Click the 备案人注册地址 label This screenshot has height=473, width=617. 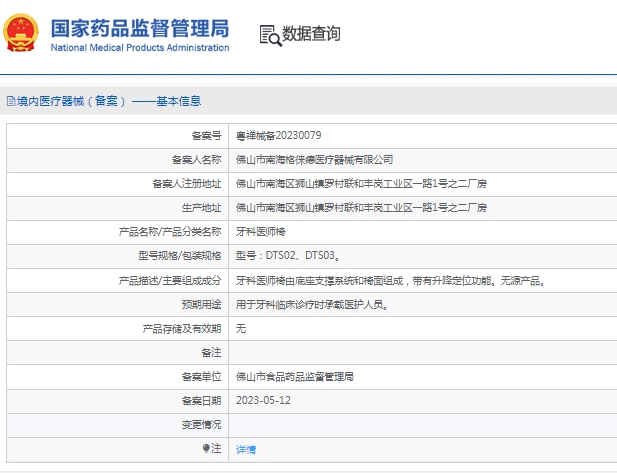point(187,184)
